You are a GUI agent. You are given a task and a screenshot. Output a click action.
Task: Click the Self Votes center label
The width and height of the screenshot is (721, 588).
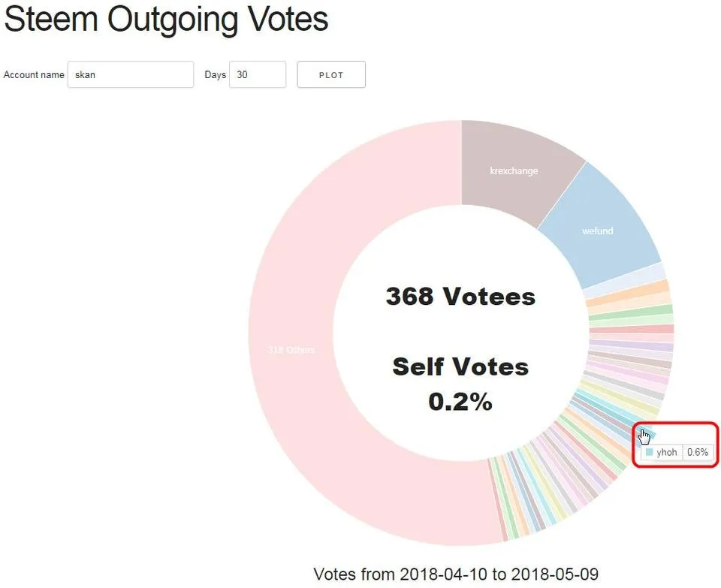[460, 367]
